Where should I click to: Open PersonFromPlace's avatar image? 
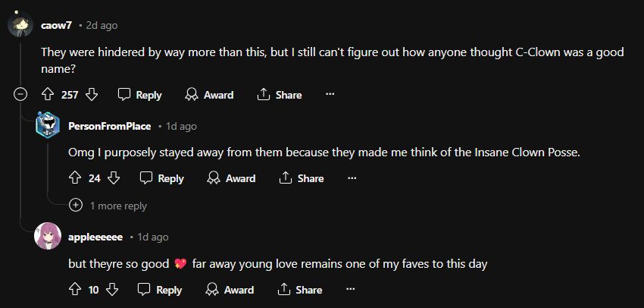[x=48, y=125]
